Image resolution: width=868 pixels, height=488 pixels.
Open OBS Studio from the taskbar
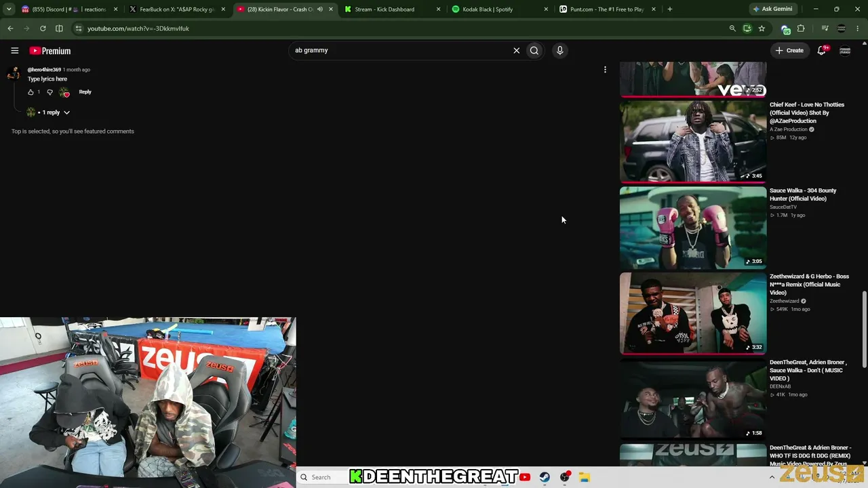click(564, 477)
